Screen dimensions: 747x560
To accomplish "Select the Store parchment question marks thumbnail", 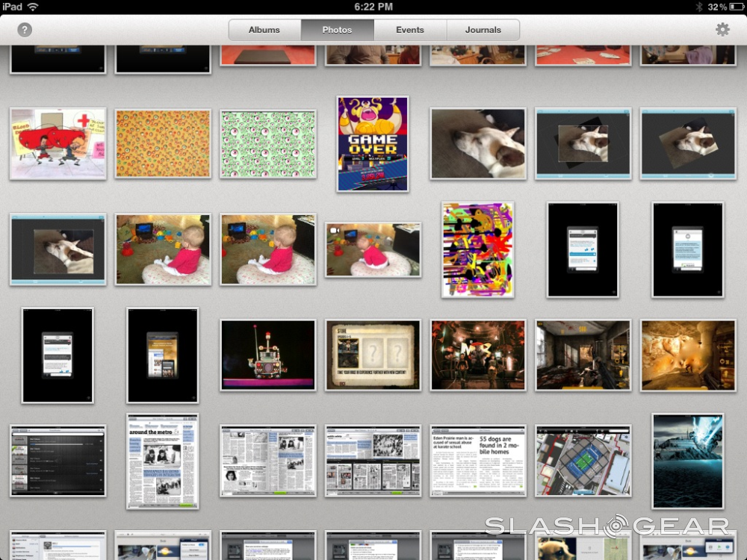I will pyautogui.click(x=373, y=355).
